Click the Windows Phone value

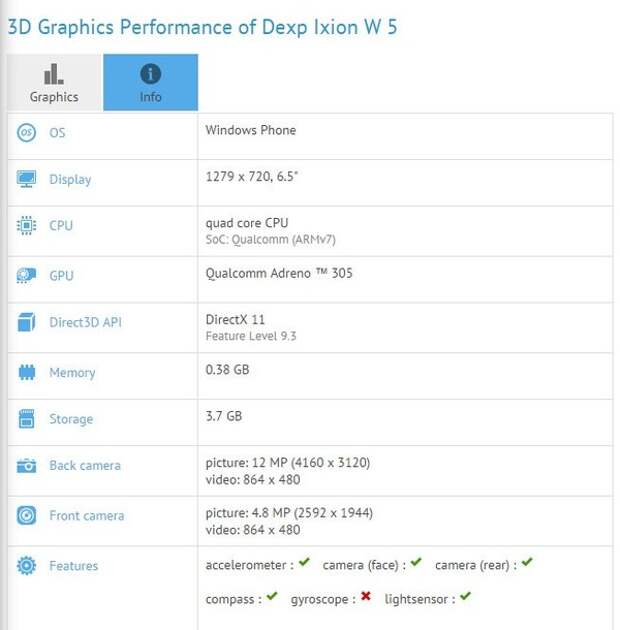pos(251,130)
